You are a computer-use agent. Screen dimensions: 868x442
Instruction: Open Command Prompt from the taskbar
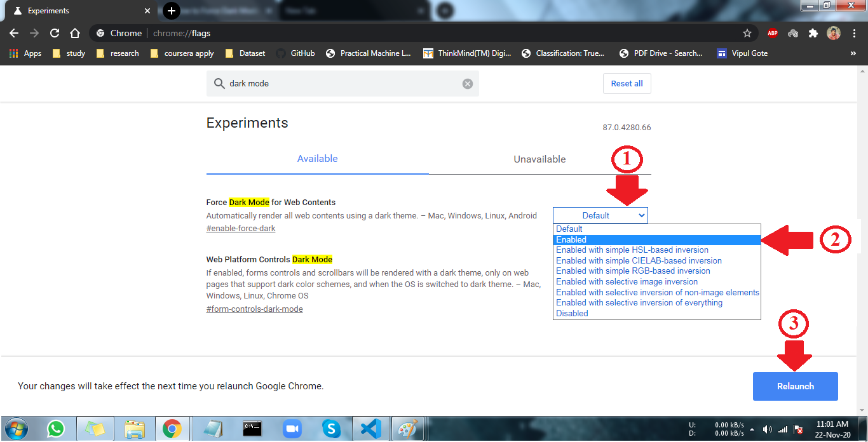252,429
